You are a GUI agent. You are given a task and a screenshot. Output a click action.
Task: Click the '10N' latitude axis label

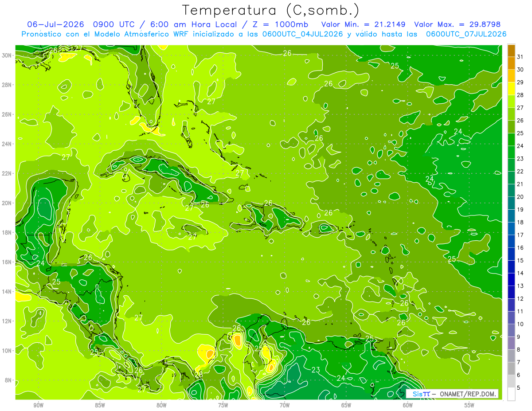[x=7, y=351]
